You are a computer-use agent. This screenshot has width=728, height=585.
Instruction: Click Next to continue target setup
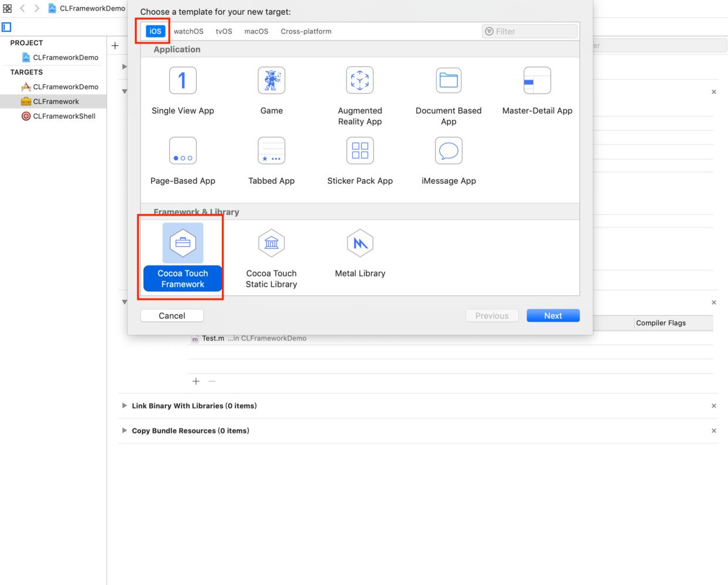click(x=553, y=315)
